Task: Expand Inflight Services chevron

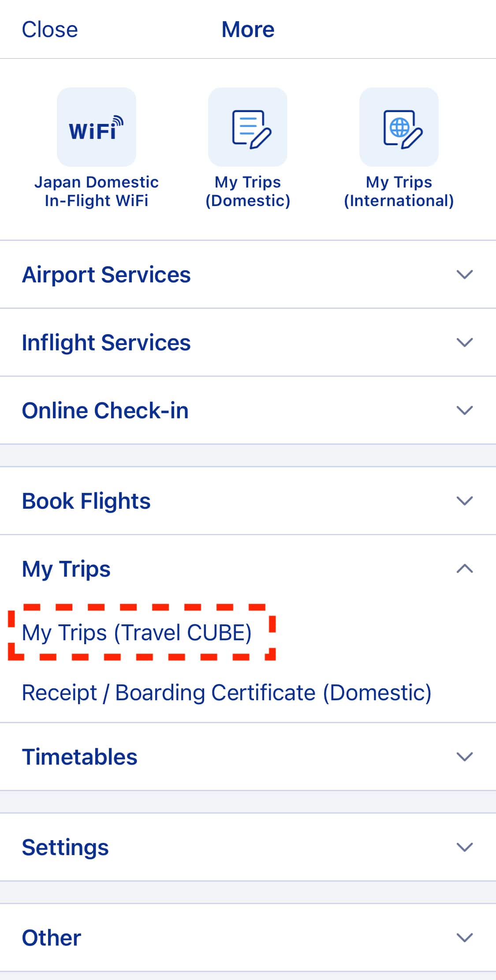Action: (x=465, y=342)
